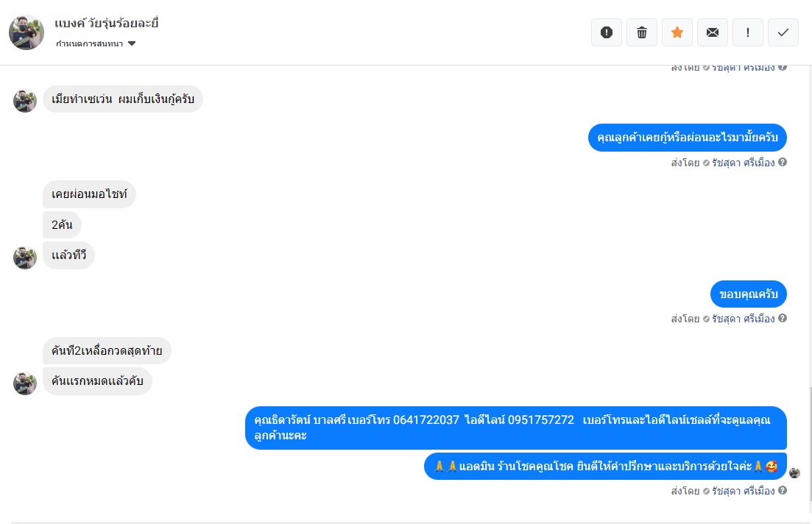Click the เมียทำเซเว่น message bubble

[123, 99]
